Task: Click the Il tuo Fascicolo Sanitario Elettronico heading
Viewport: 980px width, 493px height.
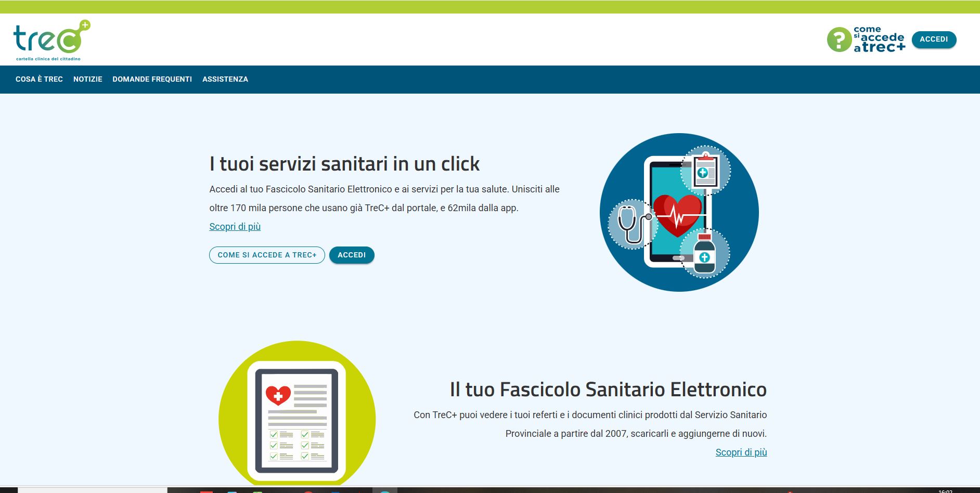Action: click(608, 390)
